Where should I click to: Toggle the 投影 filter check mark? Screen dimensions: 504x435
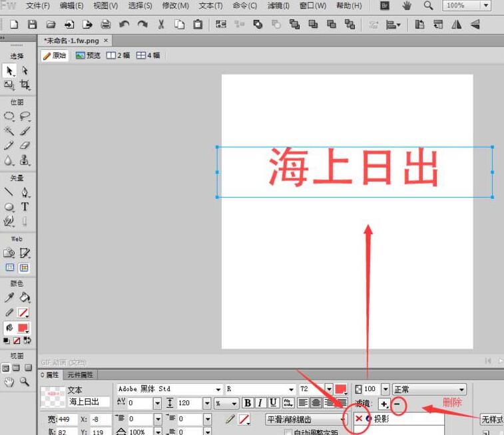(x=359, y=418)
